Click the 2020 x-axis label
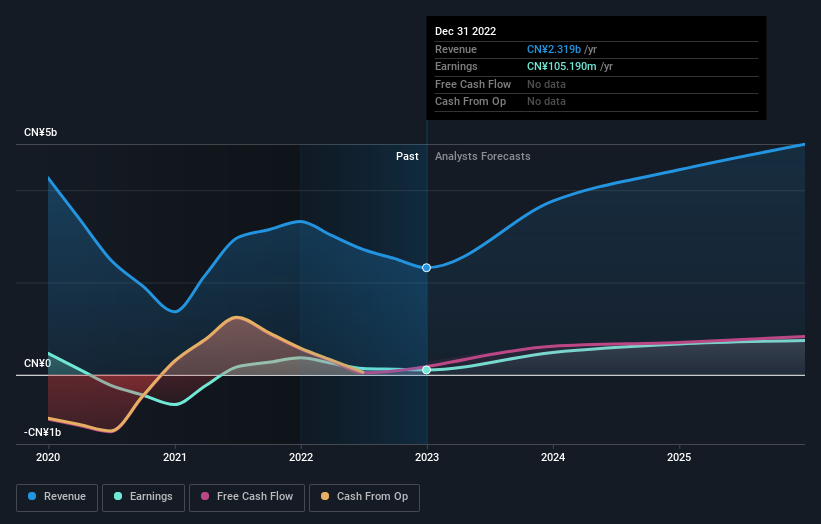The image size is (821, 524). 48,458
